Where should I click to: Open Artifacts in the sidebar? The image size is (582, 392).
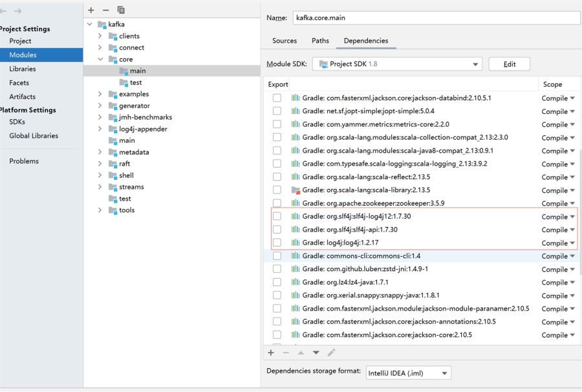pyautogui.click(x=22, y=97)
